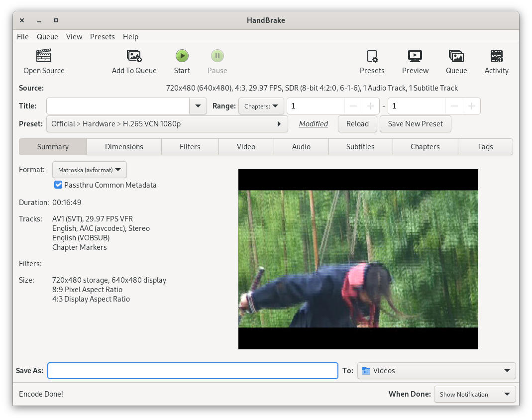Image resolution: width=532 pixels, height=420 pixels.
Task: Show the Queue icon in toolbar
Action: 456,56
